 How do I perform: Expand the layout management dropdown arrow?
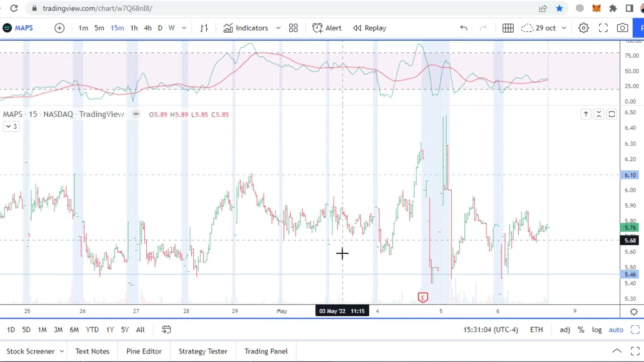click(x=564, y=28)
